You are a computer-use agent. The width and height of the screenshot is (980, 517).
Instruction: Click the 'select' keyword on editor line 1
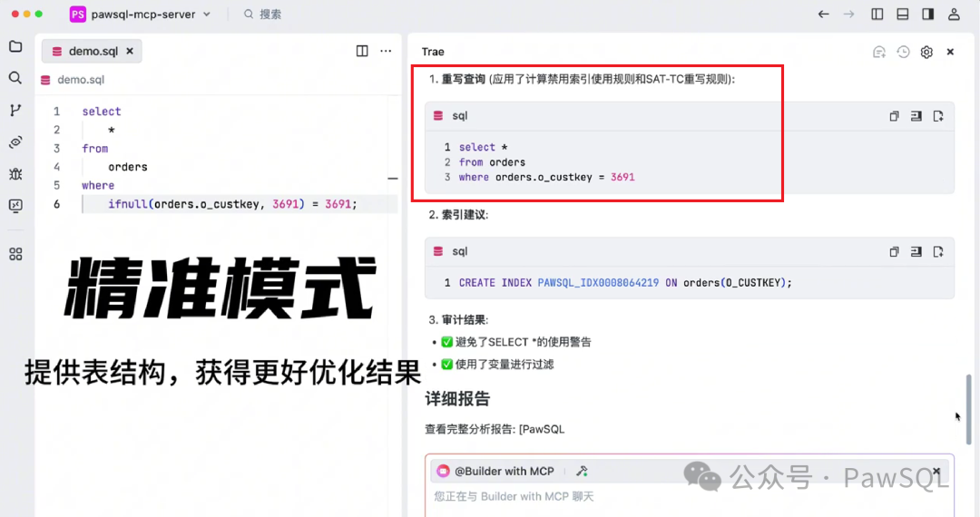click(102, 112)
